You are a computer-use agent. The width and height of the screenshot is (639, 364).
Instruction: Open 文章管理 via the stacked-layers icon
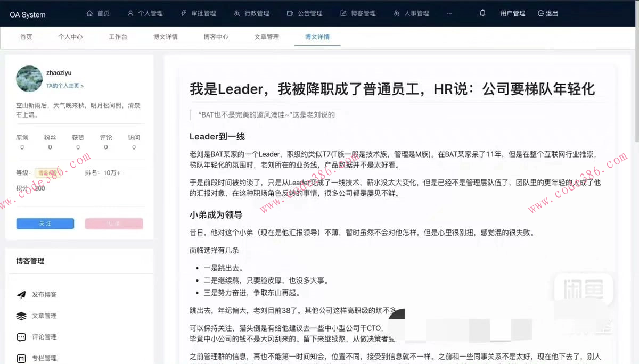pos(22,316)
